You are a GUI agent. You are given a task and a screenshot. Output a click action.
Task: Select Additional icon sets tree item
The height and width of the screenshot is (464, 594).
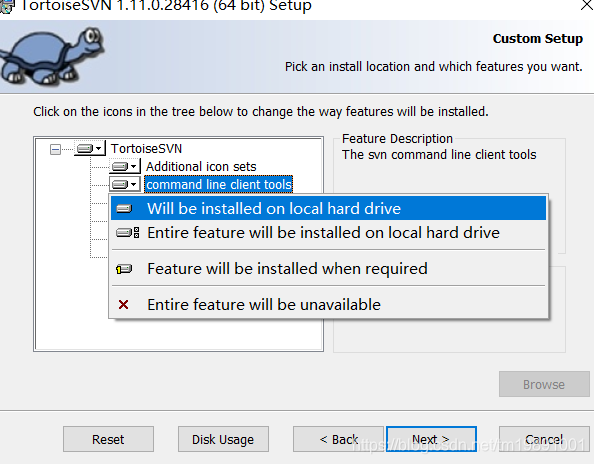(x=201, y=167)
